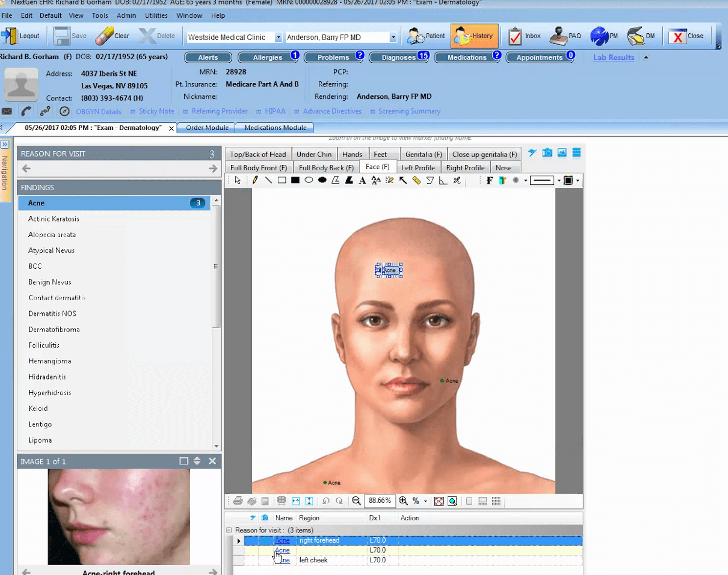Image resolution: width=728 pixels, height=575 pixels.
Task: Open the Lab Results link
Action: 613,57
